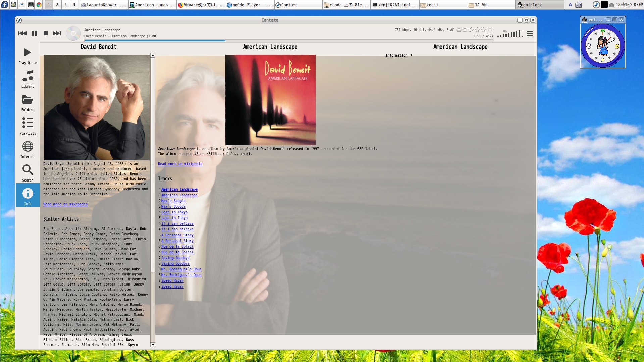Image resolution: width=644 pixels, height=362 pixels.
Task: Open the track link Lost in Tokyo
Action: [x=174, y=212]
